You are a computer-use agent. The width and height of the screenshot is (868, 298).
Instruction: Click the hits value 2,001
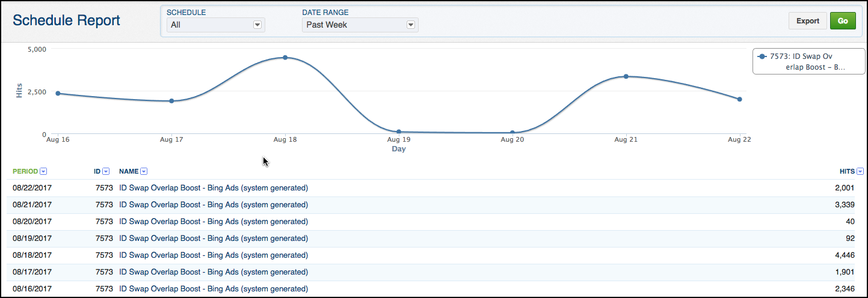coord(844,188)
